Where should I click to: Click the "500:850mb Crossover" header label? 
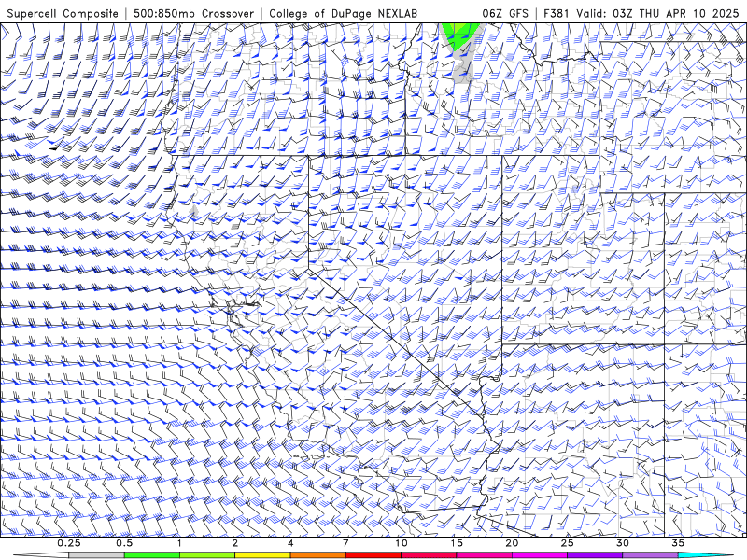(x=194, y=13)
